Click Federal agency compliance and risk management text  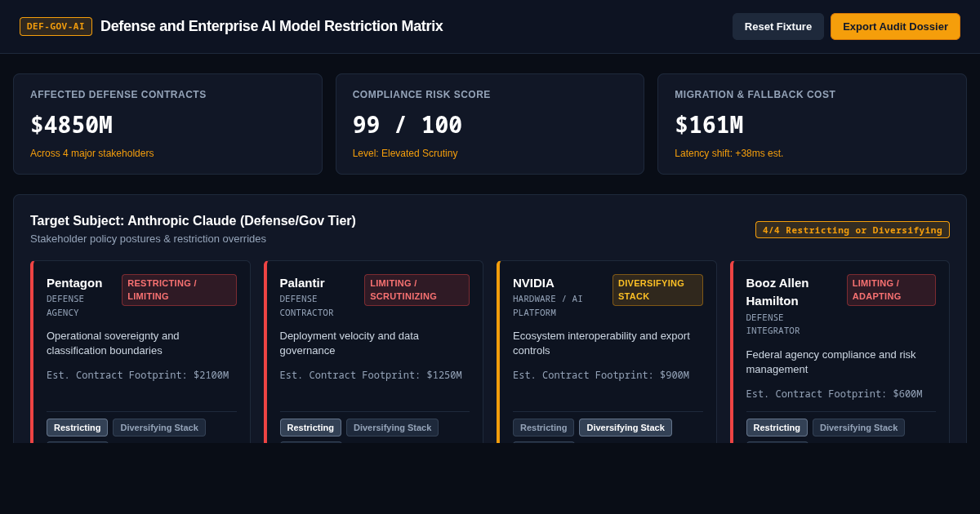pyautogui.click(x=831, y=362)
